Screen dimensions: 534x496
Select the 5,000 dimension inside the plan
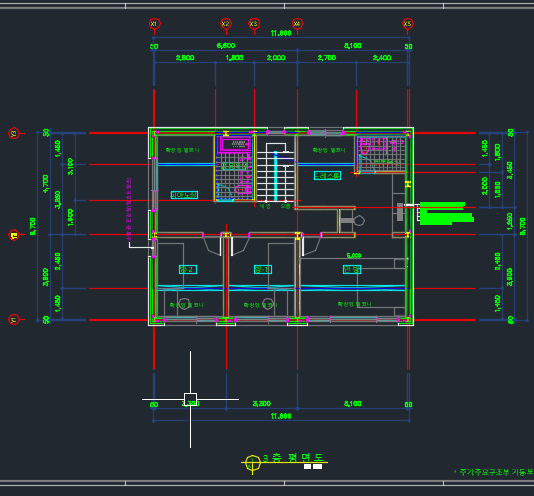354,255
